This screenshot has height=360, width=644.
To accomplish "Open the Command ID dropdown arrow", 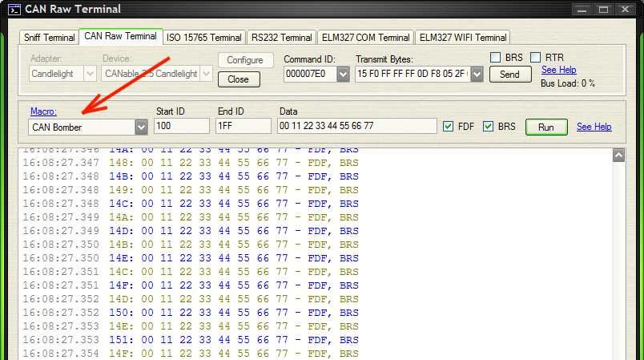I will click(343, 75).
